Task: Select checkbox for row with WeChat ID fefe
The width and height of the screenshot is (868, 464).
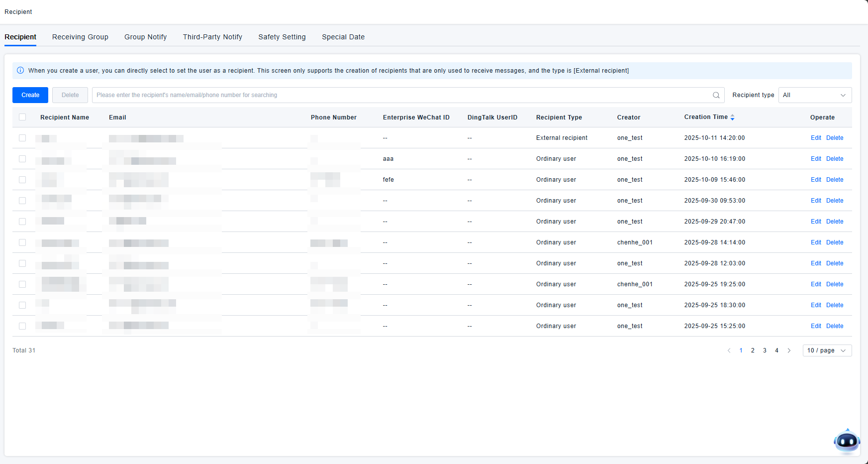Action: 22,180
